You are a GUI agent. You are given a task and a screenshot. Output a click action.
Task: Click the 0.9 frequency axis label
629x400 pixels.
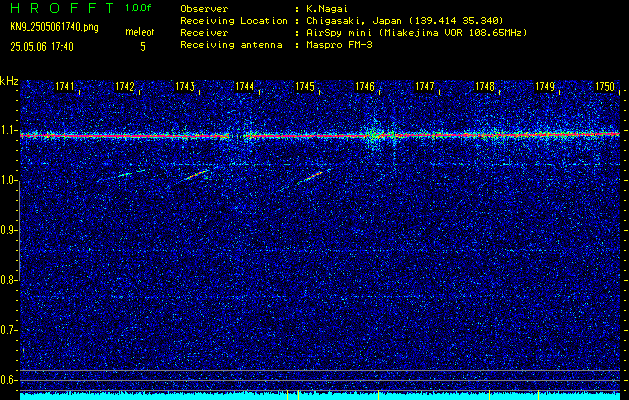8,230
